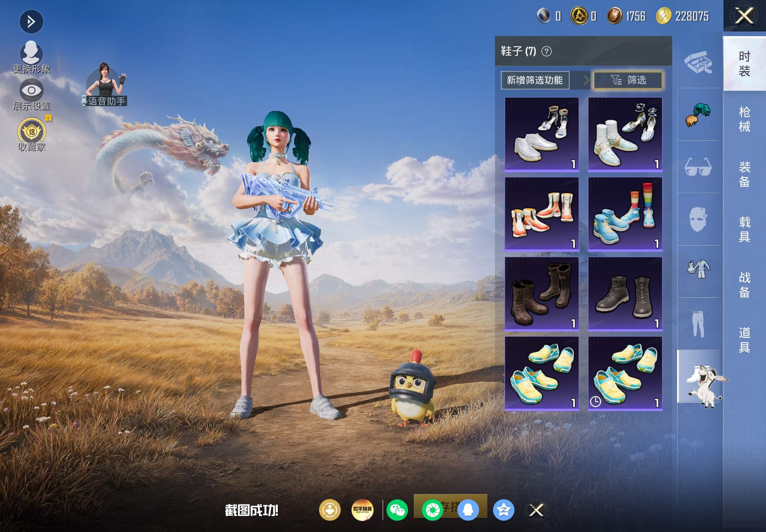Image resolution: width=766 pixels, height=532 pixels.
Task: Toggle the 展示设置 eye display settings
Action: coord(31,95)
